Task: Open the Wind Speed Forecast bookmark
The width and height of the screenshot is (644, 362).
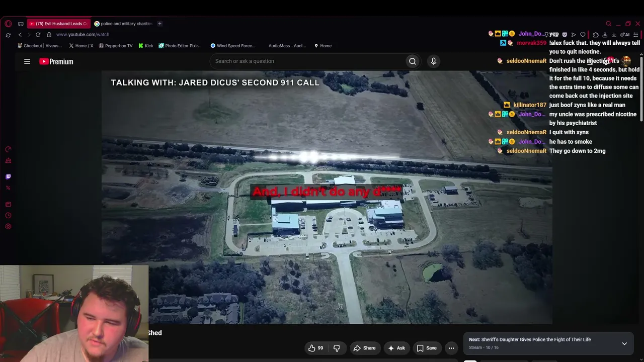Action: point(233,46)
